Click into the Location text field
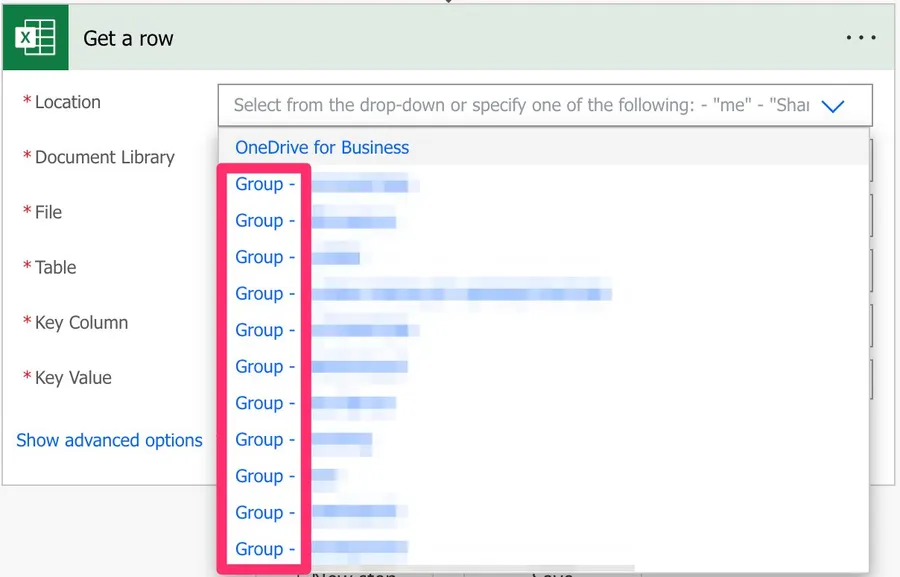This screenshot has height=577, width=900. click(x=520, y=105)
